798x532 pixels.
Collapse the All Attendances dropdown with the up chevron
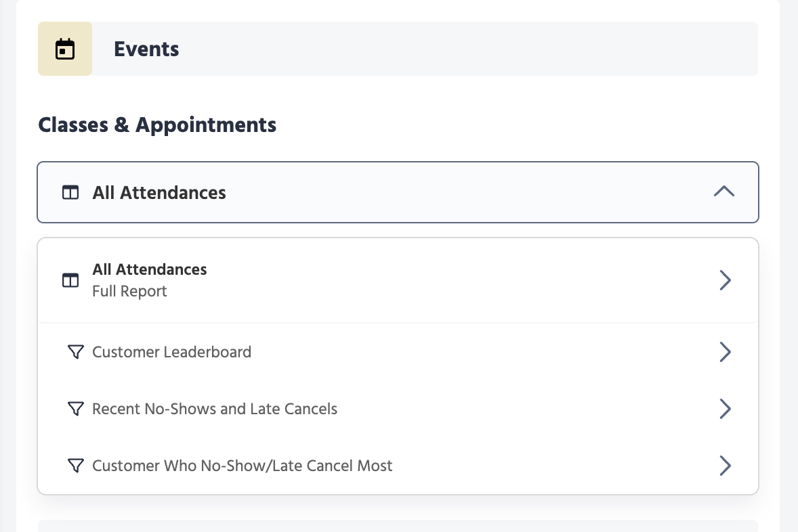(x=724, y=192)
